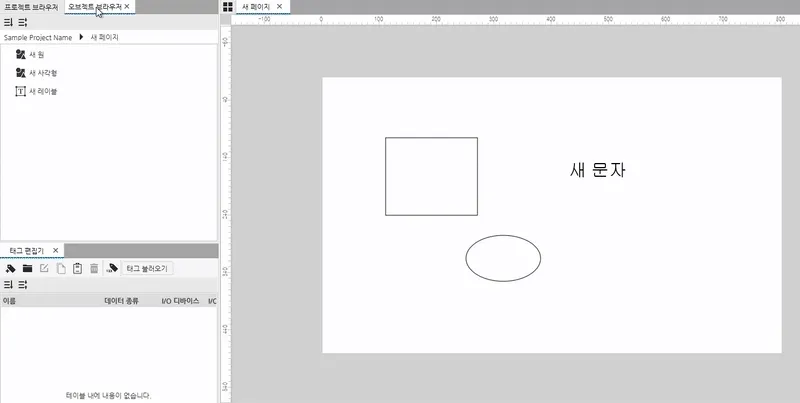Expand all rows in tag editor list
The image size is (800, 403).
coord(9,284)
